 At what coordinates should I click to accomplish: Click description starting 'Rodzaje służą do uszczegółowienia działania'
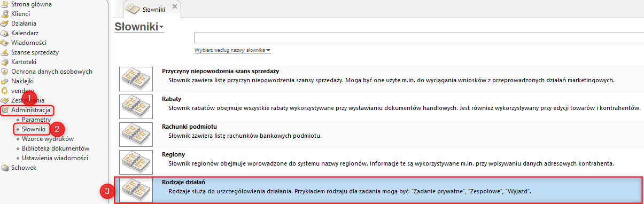pos(350,191)
